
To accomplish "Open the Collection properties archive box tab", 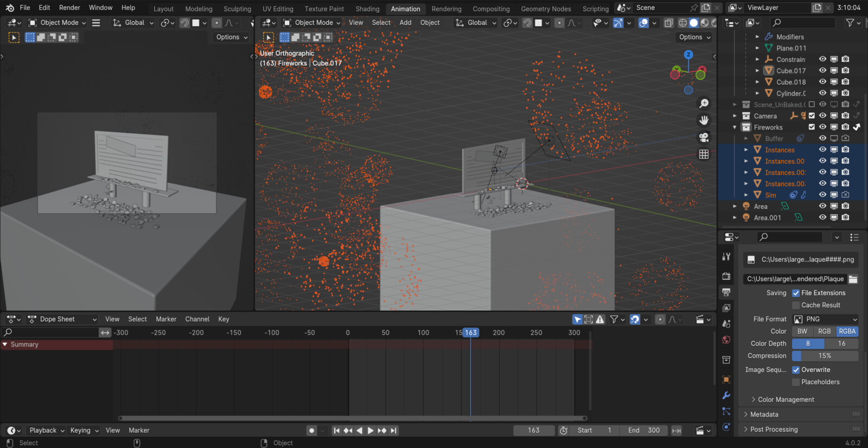I will click(726, 360).
